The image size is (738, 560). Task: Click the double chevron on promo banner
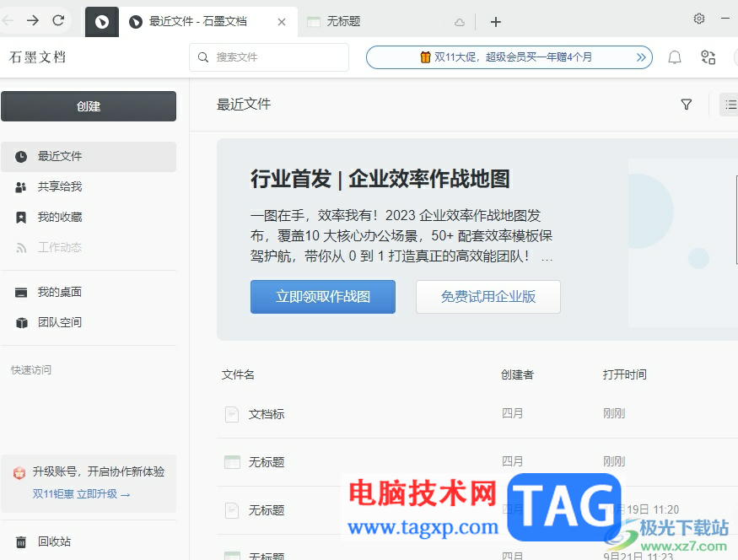(x=640, y=57)
